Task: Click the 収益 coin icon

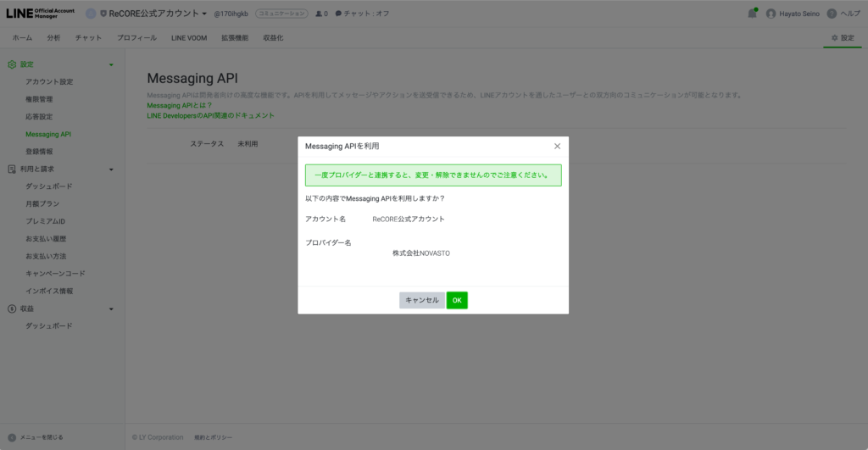Action: click(12, 308)
